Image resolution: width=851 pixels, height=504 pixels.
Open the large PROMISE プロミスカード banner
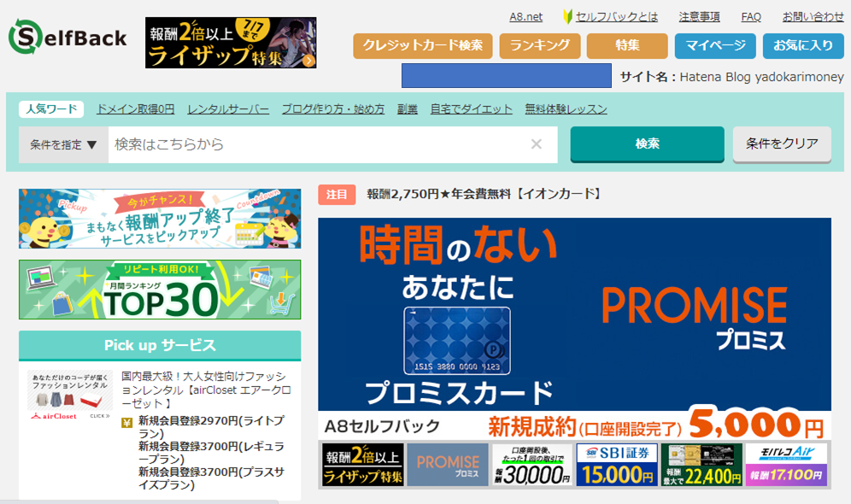(x=574, y=330)
